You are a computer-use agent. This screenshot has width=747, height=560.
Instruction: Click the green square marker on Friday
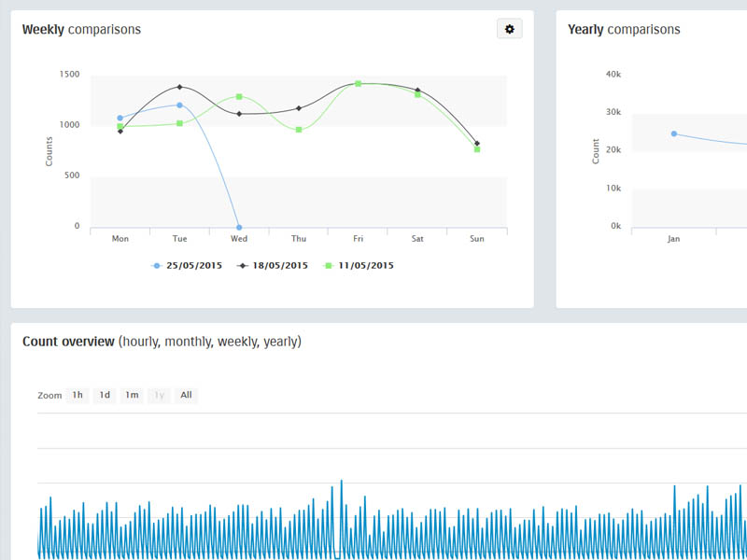pos(358,84)
